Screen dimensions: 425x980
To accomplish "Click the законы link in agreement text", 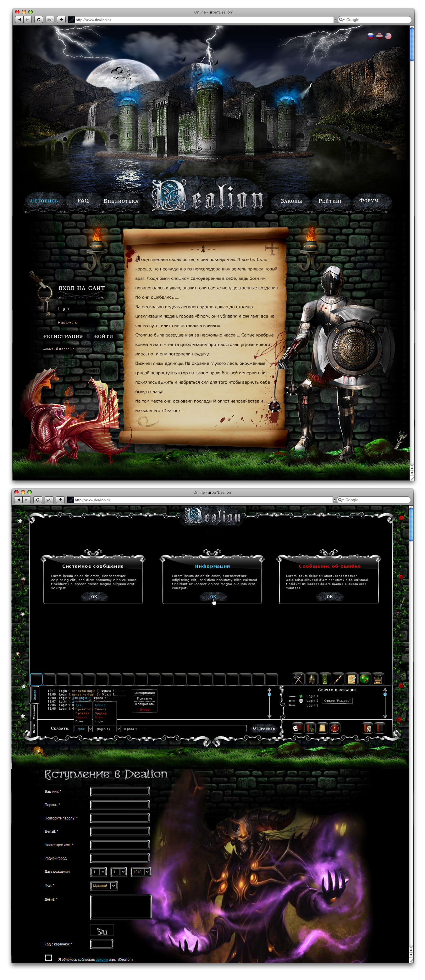I will [102, 960].
